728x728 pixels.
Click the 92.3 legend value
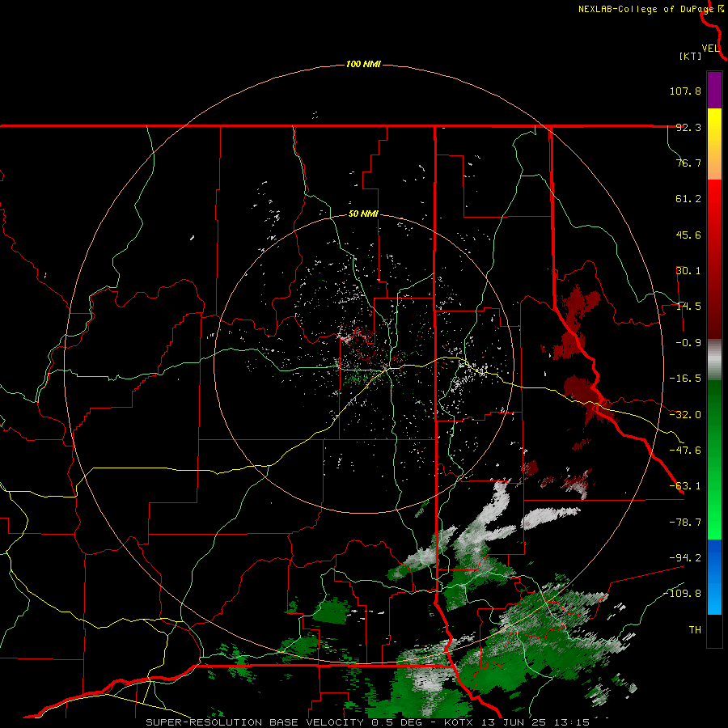pos(688,127)
